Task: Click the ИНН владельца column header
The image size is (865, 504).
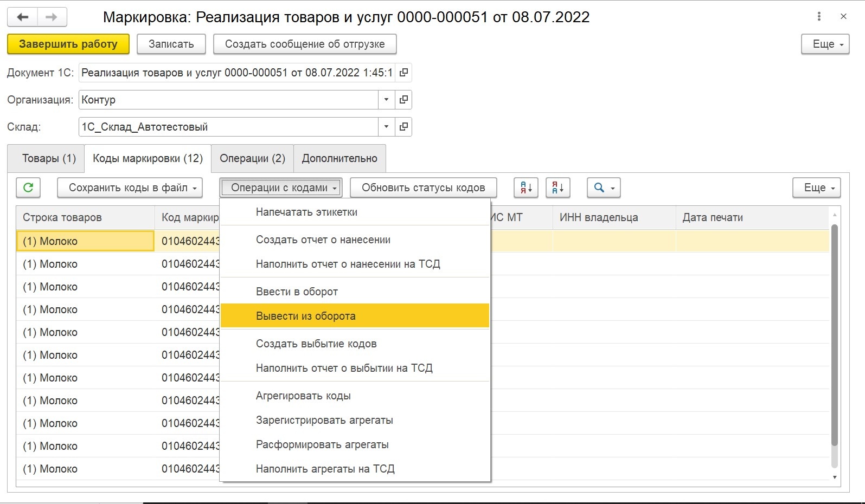Action: (x=614, y=217)
